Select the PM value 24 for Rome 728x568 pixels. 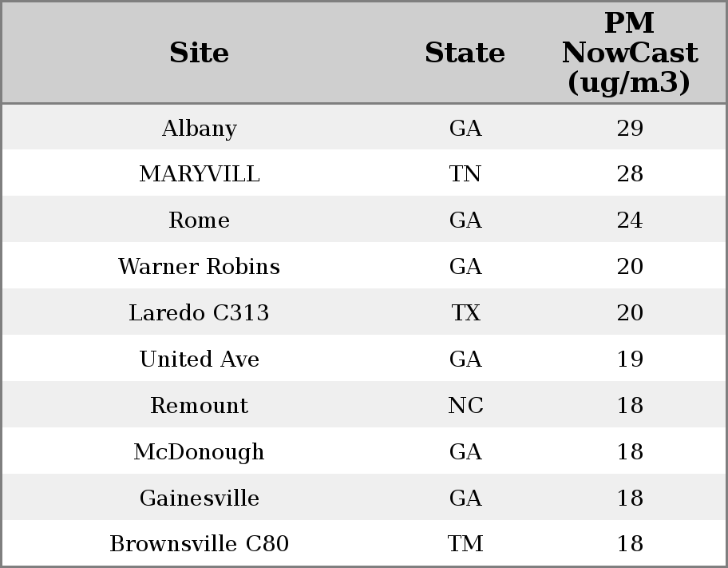[x=630, y=220]
